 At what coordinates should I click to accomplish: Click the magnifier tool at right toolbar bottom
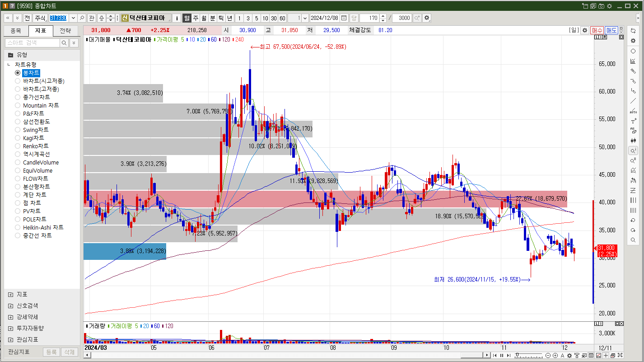(633, 240)
